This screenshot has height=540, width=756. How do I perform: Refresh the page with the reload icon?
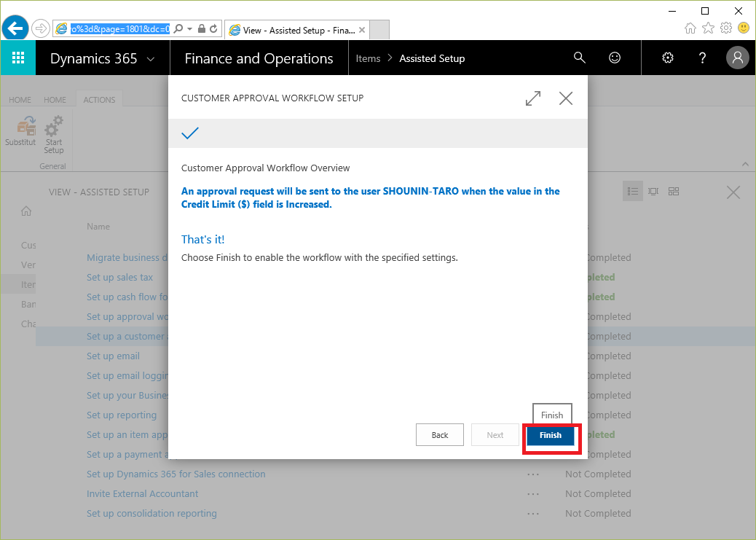(214, 29)
